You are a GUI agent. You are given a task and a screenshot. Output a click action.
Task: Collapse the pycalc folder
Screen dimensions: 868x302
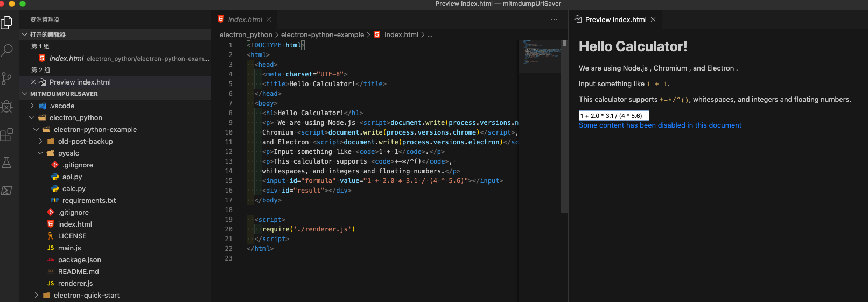40,153
